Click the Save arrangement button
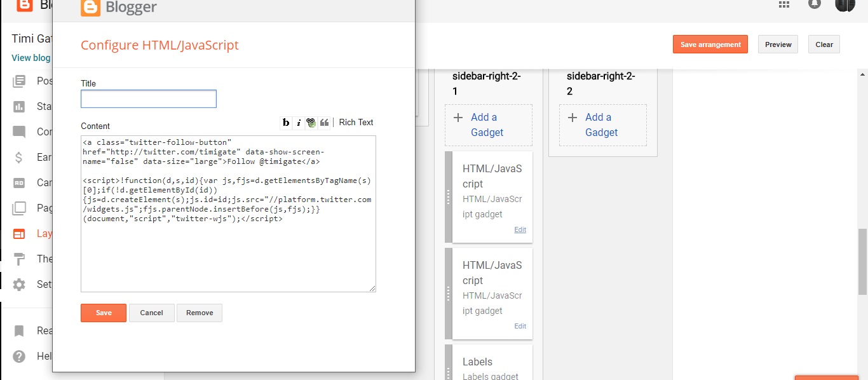 click(710, 44)
